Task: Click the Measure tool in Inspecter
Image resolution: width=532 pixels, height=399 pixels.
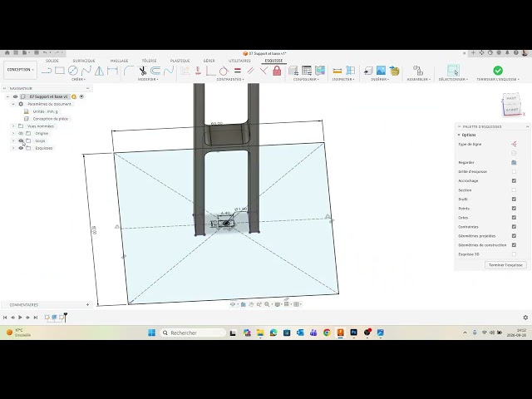Action: coord(337,71)
